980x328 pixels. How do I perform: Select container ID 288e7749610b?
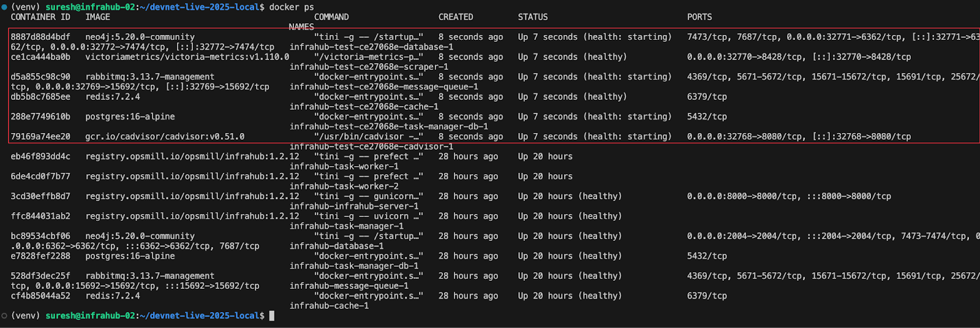pos(40,116)
